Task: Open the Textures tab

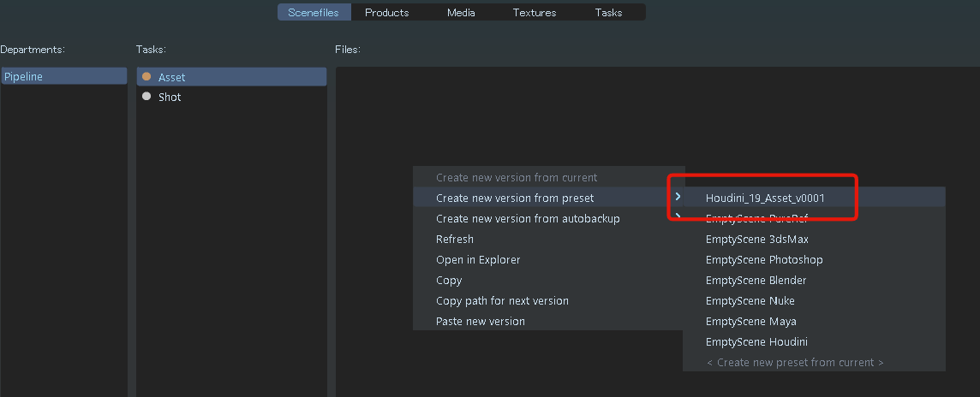Action: pyautogui.click(x=535, y=13)
